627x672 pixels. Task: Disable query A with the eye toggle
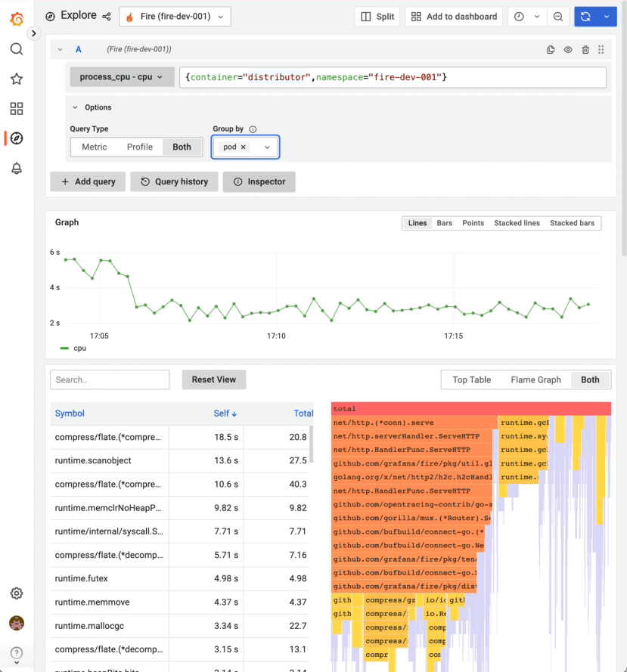point(567,48)
